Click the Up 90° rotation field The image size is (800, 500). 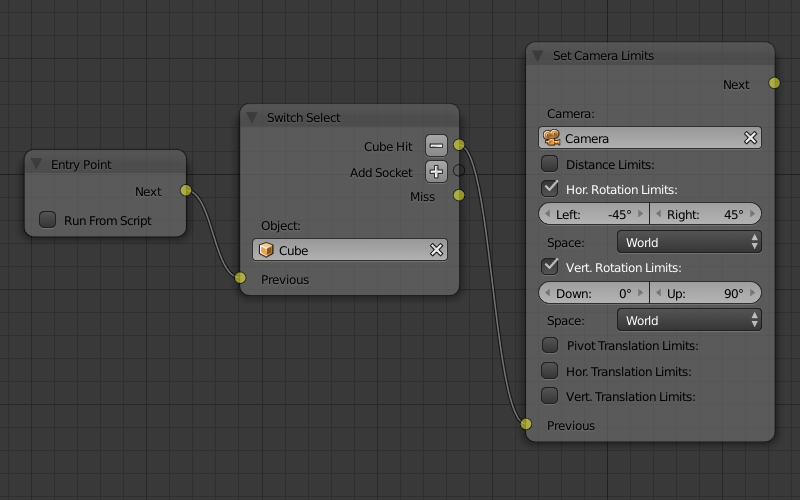[706, 293]
